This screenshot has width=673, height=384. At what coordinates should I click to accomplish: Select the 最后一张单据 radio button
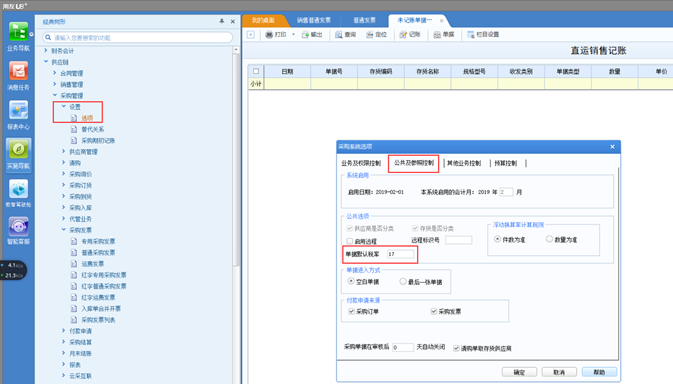[403, 281]
